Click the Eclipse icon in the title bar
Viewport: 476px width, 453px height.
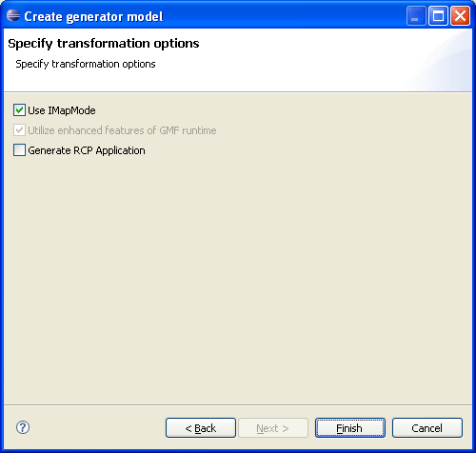pyautogui.click(x=13, y=15)
